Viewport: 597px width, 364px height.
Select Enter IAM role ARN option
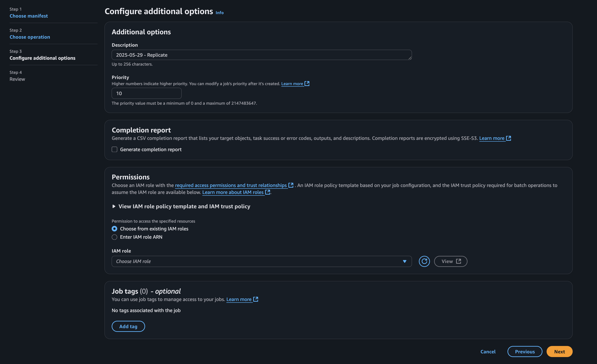pyautogui.click(x=114, y=237)
